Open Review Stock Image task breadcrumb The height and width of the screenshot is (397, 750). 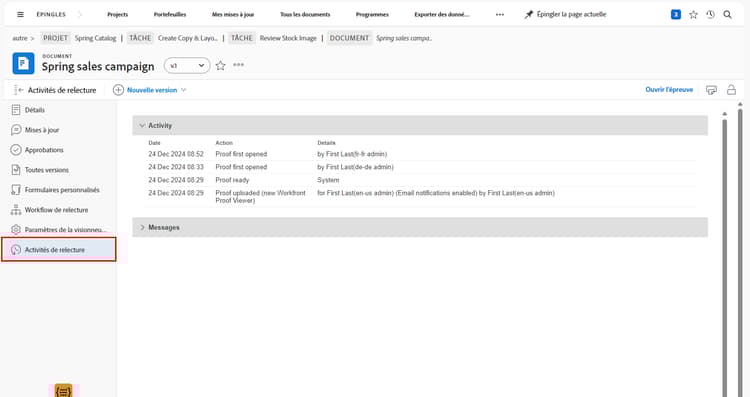point(288,38)
